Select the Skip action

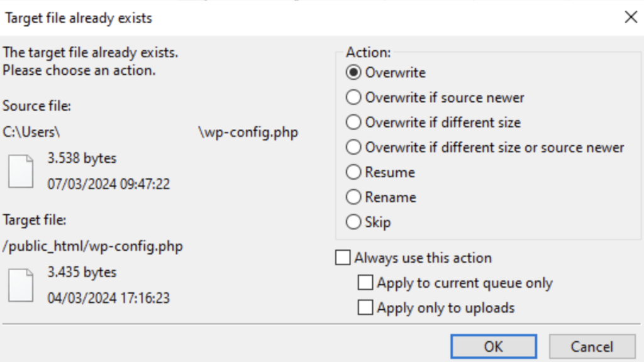tap(353, 221)
